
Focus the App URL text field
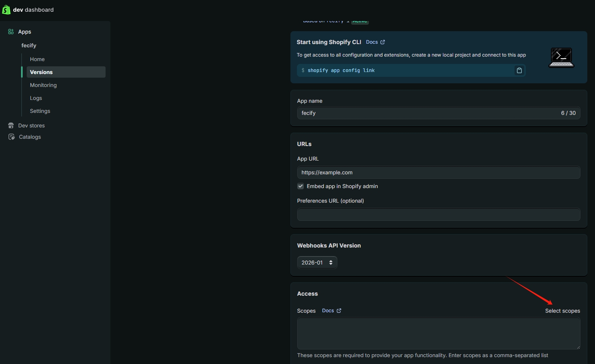[x=438, y=172]
